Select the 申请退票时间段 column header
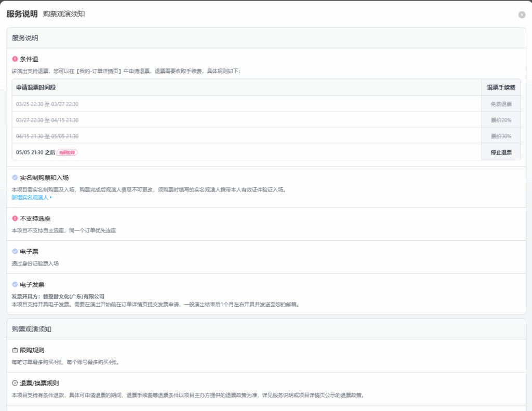This screenshot has width=532, height=411. (x=37, y=88)
